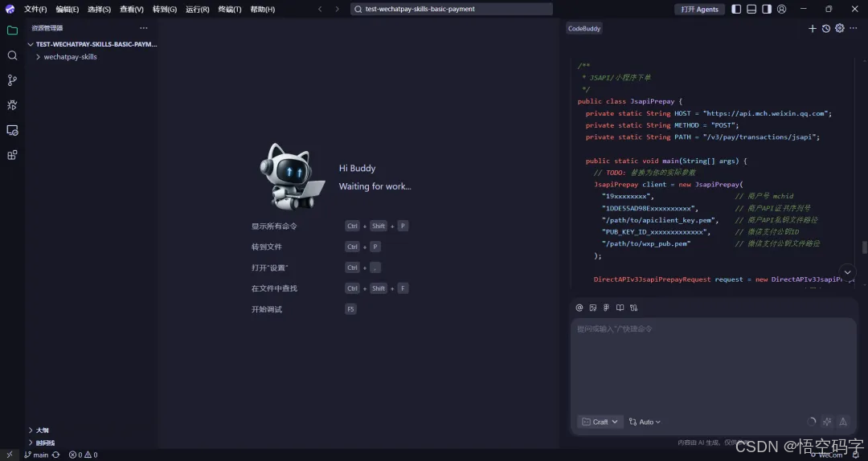
Task: Click the main branch indicator
Action: (x=36, y=455)
